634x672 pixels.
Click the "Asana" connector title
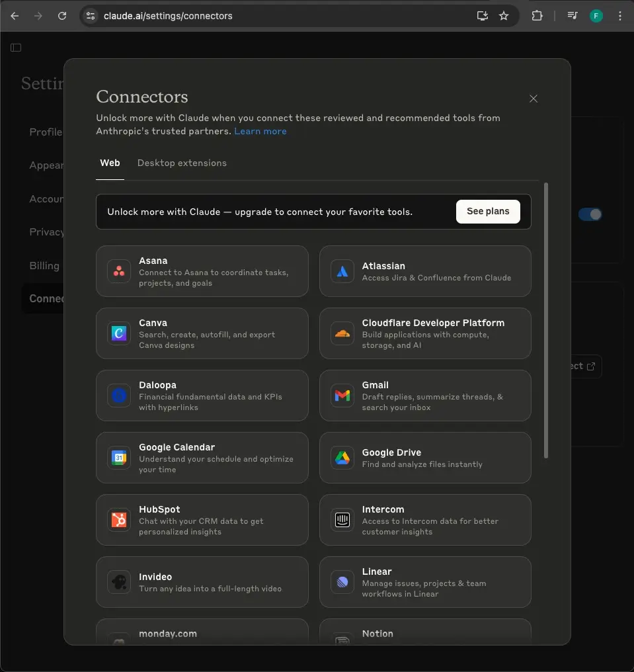153,261
